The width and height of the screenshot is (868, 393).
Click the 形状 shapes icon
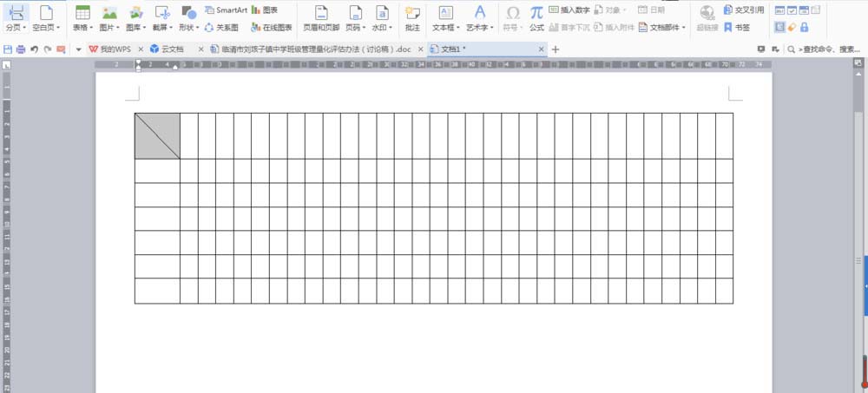point(188,12)
